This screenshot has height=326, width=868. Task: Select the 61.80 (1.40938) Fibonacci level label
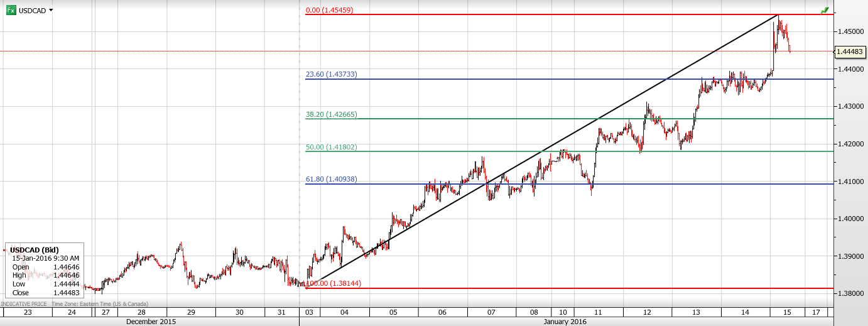click(x=331, y=179)
